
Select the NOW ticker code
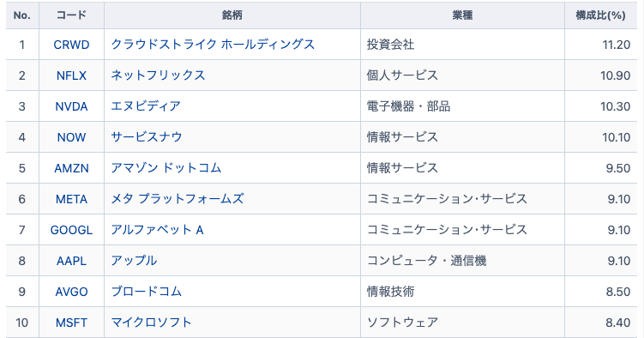(71, 137)
